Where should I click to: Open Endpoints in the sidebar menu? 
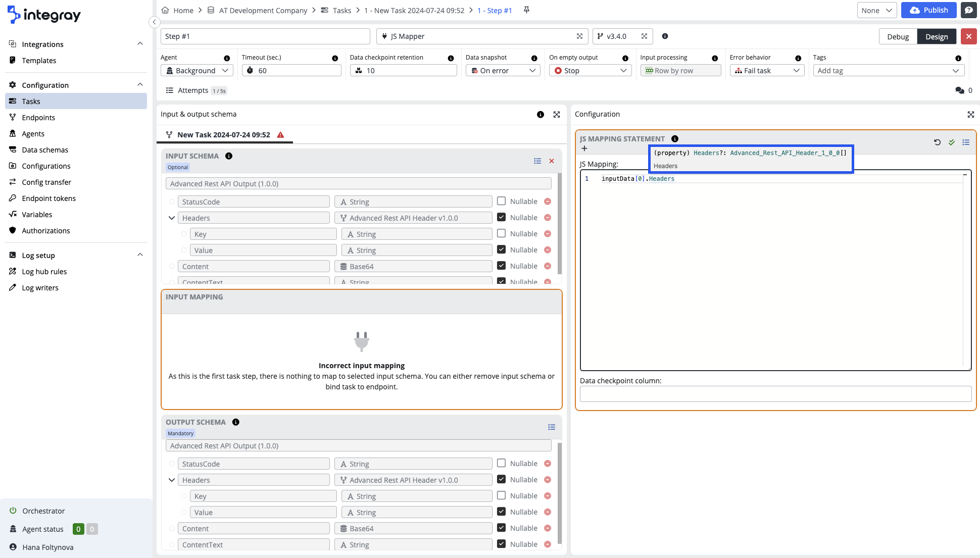coord(38,118)
